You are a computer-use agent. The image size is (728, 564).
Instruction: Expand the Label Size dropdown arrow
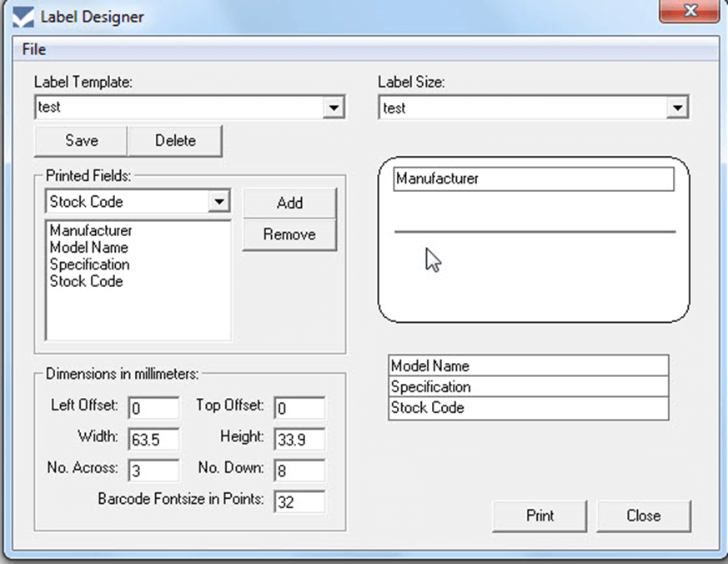[x=677, y=108]
